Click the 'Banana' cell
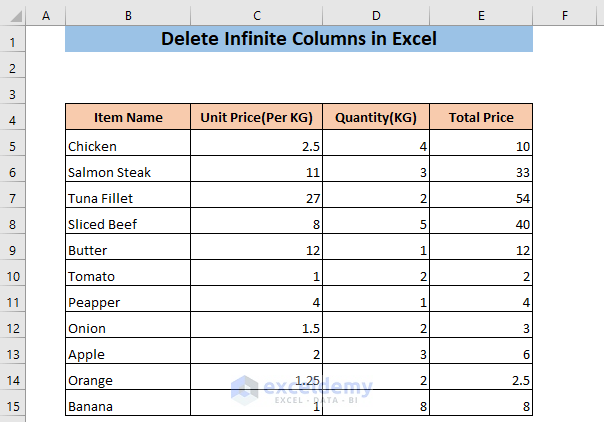Viewport: 604px width, 422px height. pos(128,406)
